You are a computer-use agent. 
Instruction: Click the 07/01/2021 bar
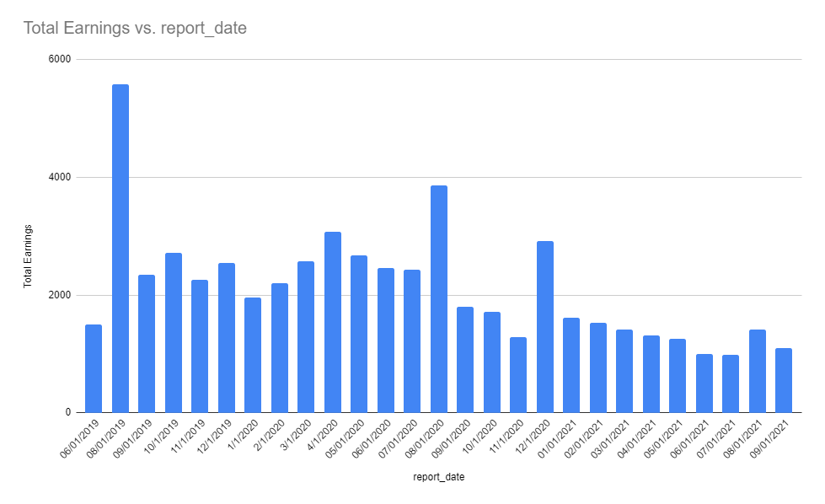click(x=731, y=383)
